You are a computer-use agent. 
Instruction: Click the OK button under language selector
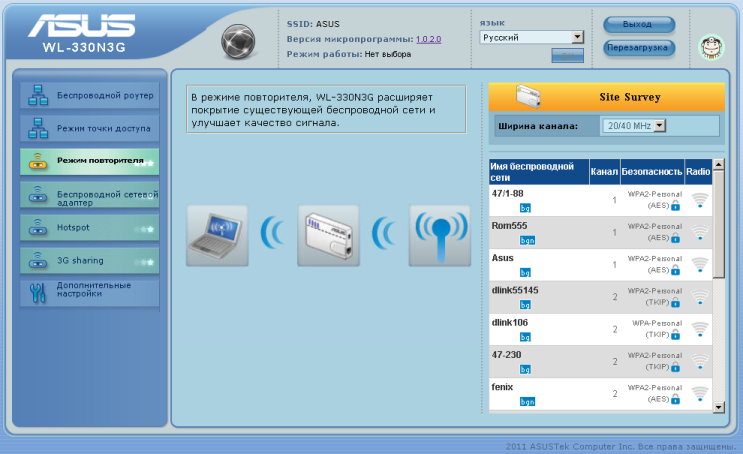(x=567, y=55)
